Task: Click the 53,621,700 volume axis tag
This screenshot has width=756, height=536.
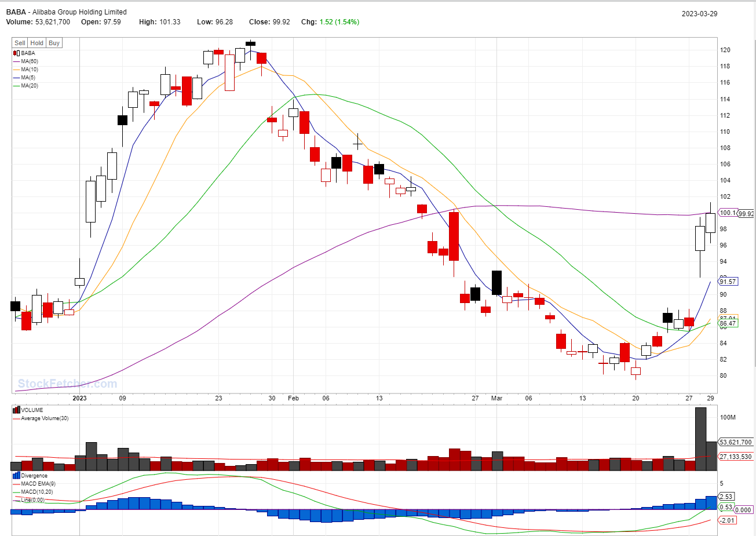Action: pyautogui.click(x=736, y=442)
